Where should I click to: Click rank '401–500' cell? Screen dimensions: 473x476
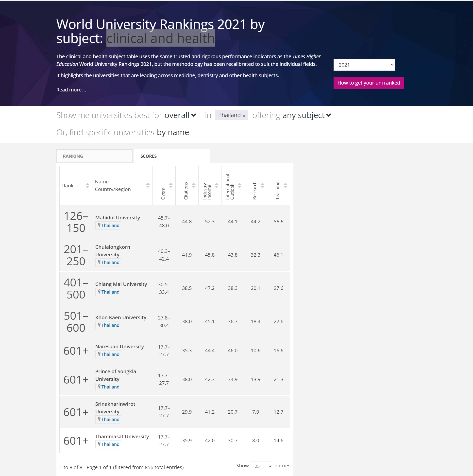click(76, 288)
